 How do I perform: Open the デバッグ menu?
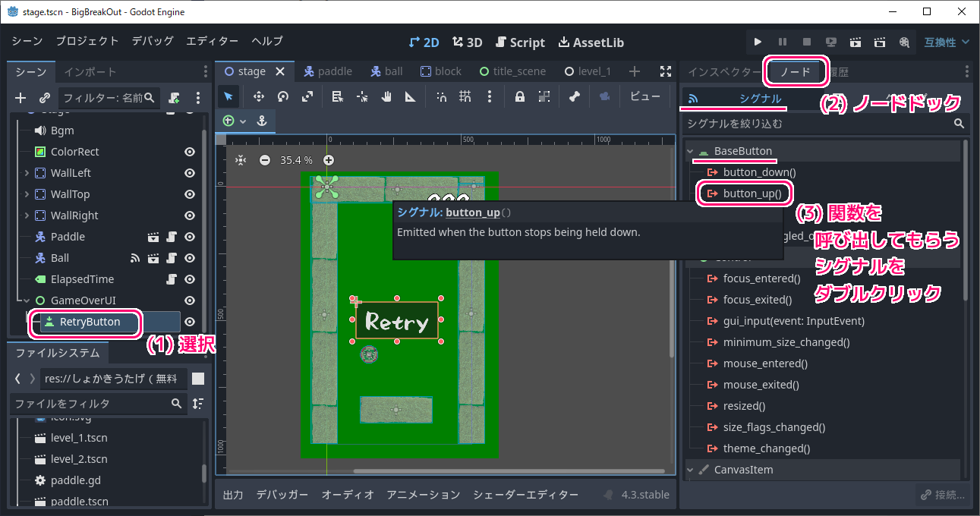153,41
